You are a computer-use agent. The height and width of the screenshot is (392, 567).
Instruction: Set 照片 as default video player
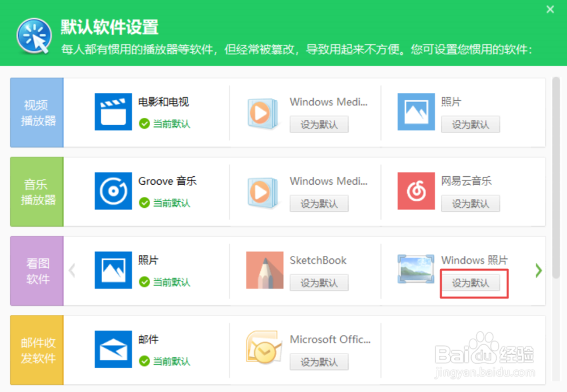pos(471,124)
